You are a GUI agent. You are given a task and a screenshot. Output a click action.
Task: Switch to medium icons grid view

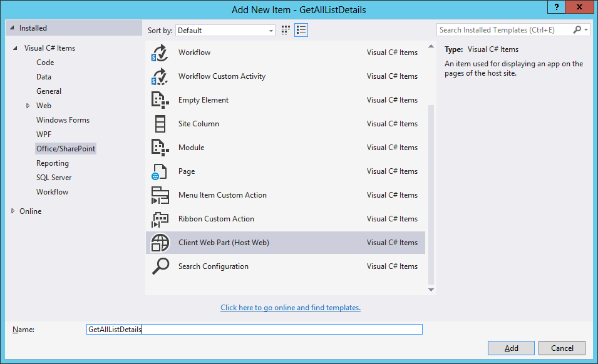tap(286, 30)
